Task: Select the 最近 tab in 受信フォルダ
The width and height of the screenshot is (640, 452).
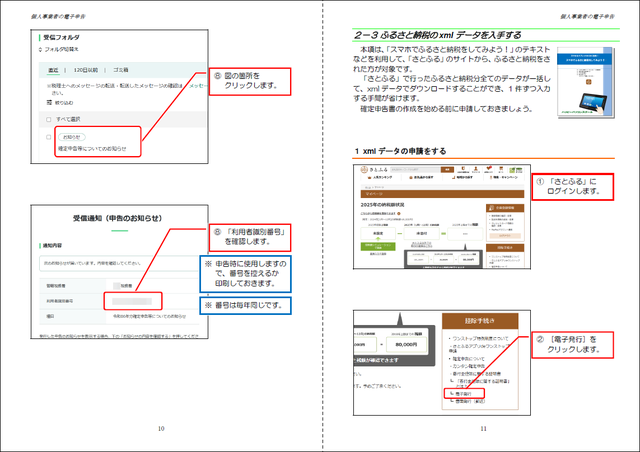Action: 53,70
